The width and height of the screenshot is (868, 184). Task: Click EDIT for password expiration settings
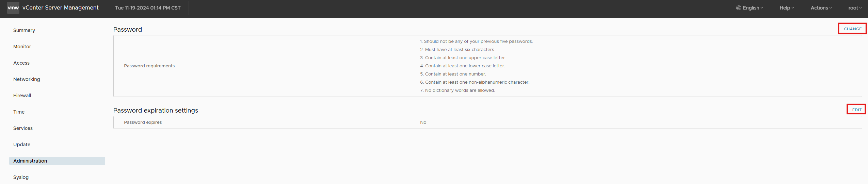[856, 110]
